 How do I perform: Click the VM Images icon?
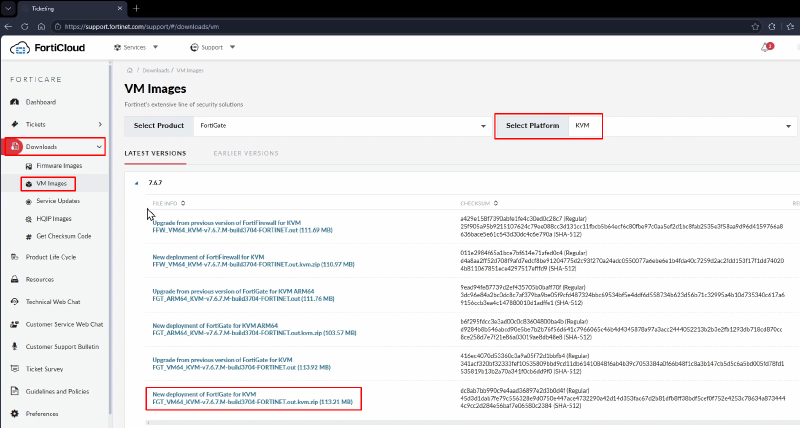[29, 184]
